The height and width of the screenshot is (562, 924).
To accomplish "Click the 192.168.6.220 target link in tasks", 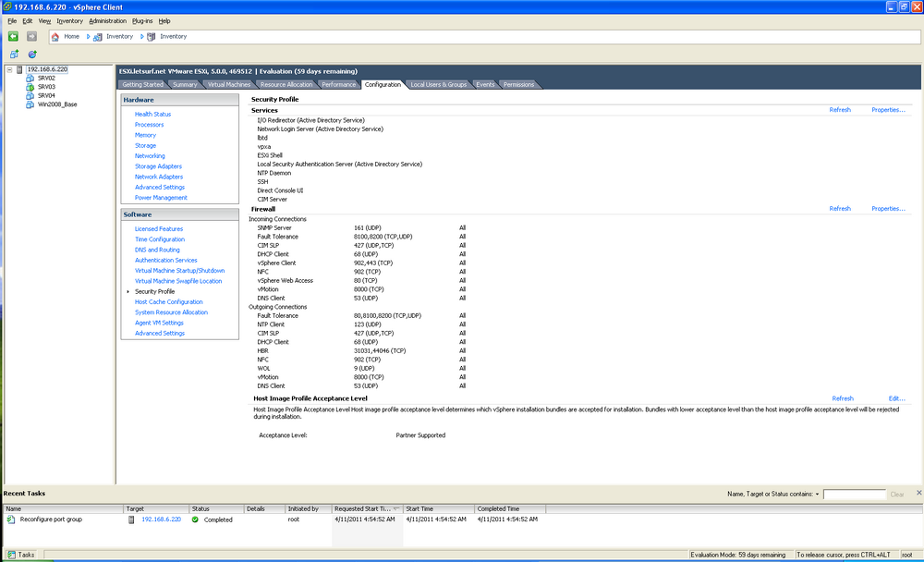I will [161, 519].
